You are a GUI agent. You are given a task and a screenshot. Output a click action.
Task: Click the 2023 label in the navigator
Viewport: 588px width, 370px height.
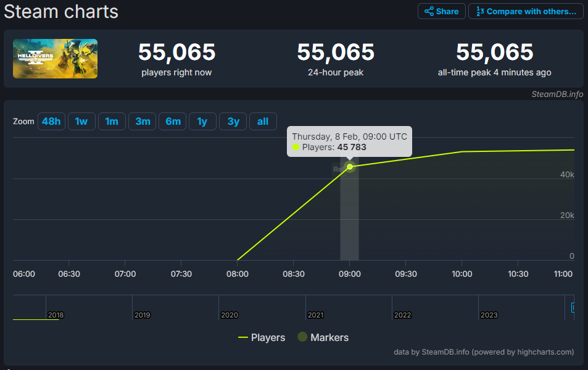489,315
